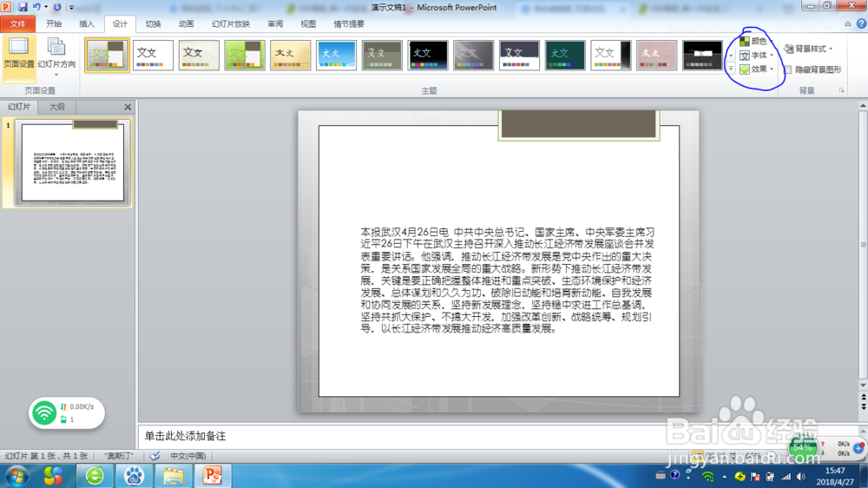
Task: Click the notes area 单击此处添加备注
Action: click(x=497, y=437)
